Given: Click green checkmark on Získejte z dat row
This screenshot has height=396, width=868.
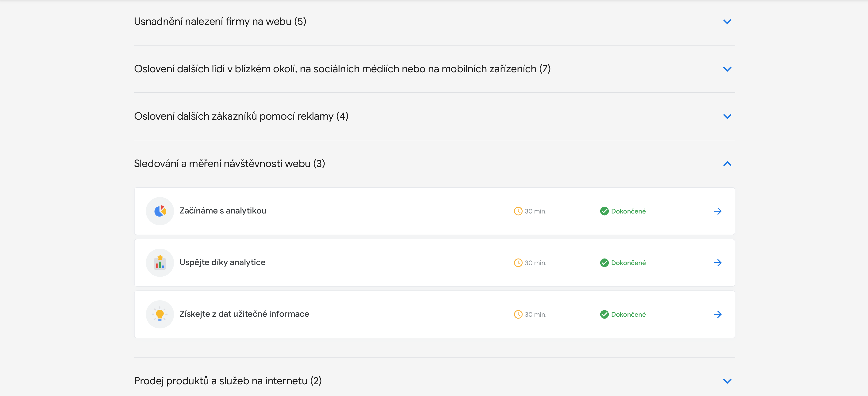Looking at the screenshot, I should point(604,314).
